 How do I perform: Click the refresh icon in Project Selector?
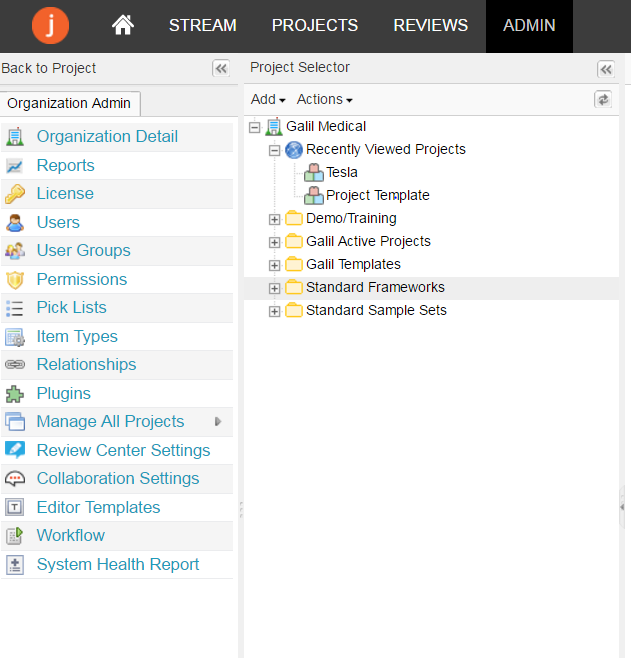tap(603, 99)
